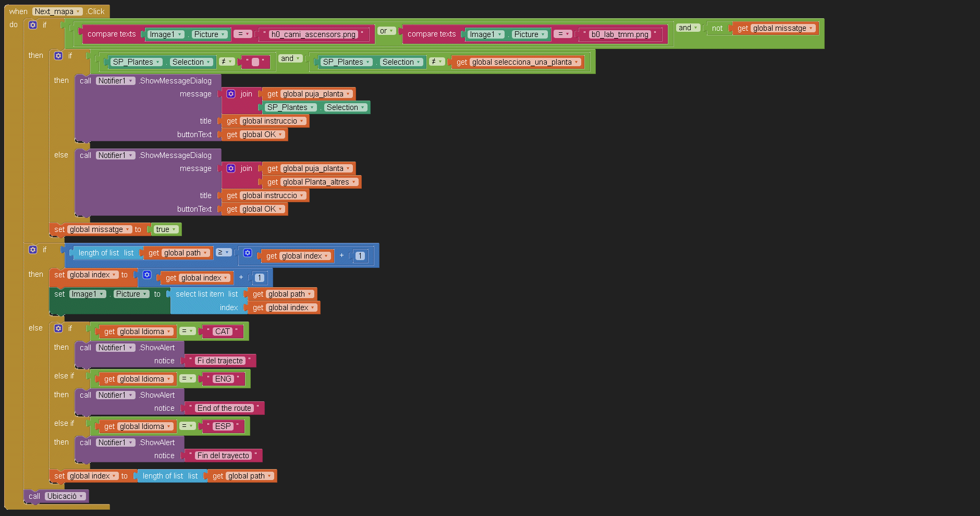The image size is (980, 516).
Task: Click the 'ESP' text string value
Action: point(223,426)
